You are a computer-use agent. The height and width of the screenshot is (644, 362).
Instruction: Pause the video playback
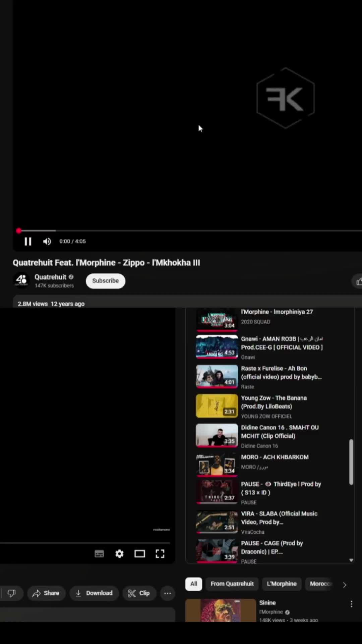point(28,241)
